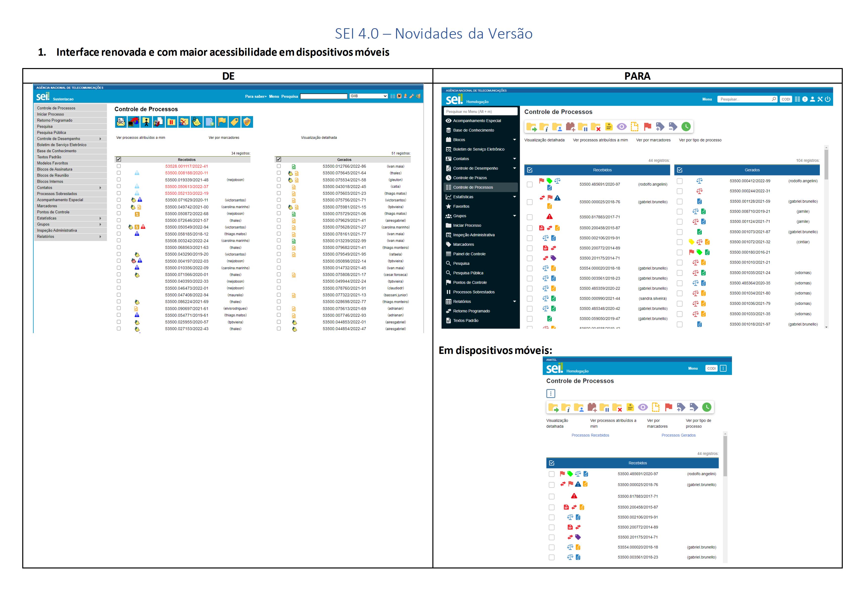868x614 pixels.
Task: Click three-dots icon in mobile header
Action: [723, 368]
